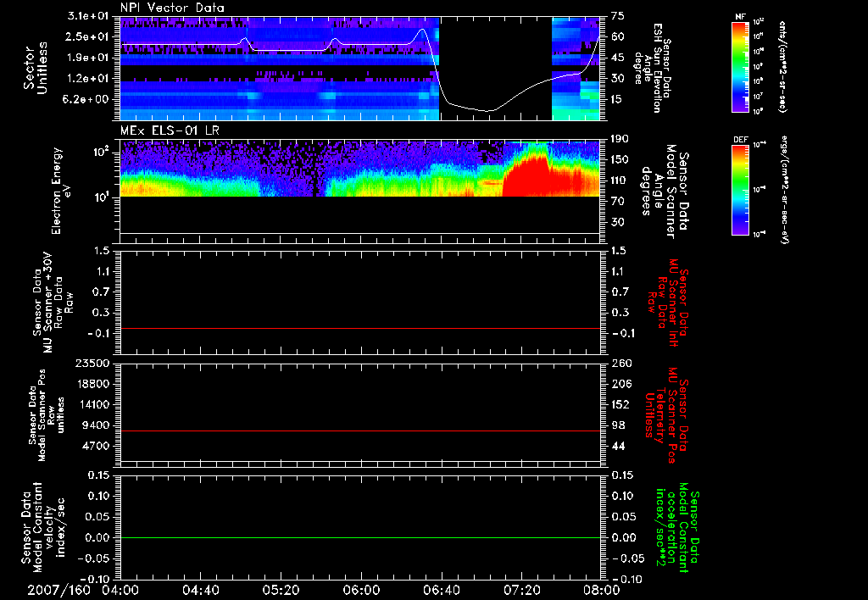Image resolution: width=868 pixels, height=600 pixels.
Task: Click the "06:00" time axis label
Action: [361, 590]
